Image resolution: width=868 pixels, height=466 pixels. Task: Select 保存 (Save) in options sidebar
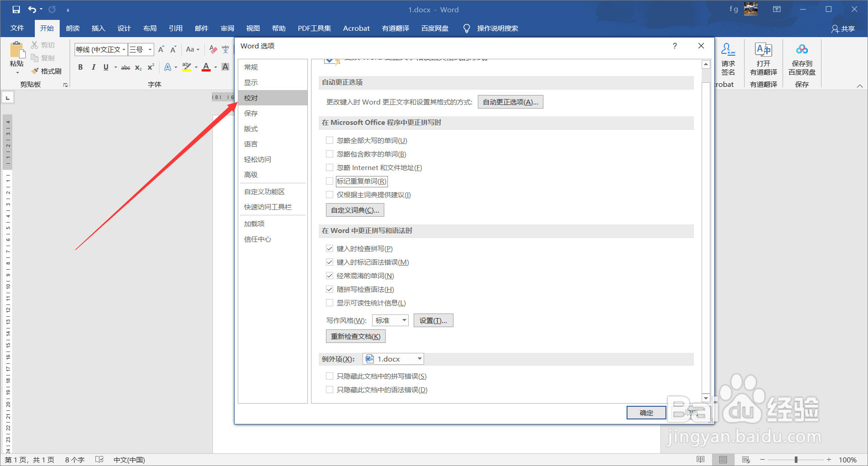click(x=273, y=113)
